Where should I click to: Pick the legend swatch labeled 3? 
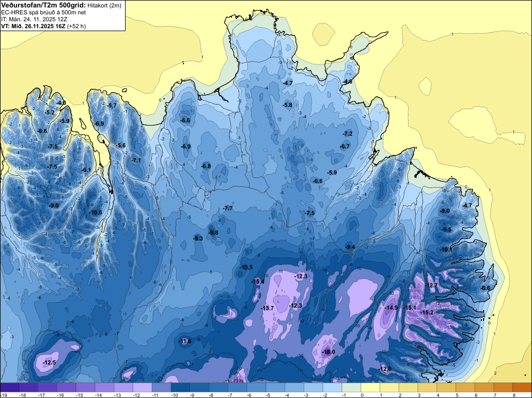click(x=428, y=387)
